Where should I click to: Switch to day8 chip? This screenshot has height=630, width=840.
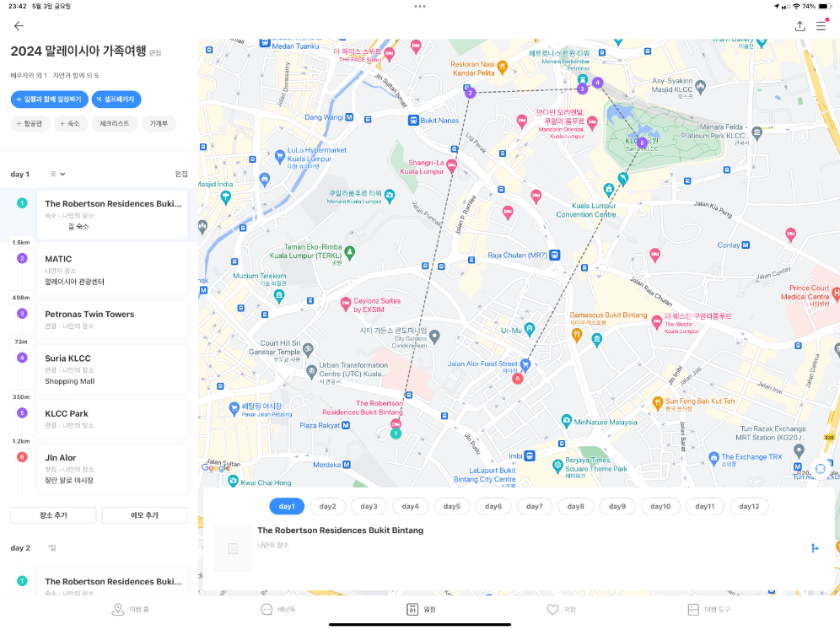(x=575, y=506)
